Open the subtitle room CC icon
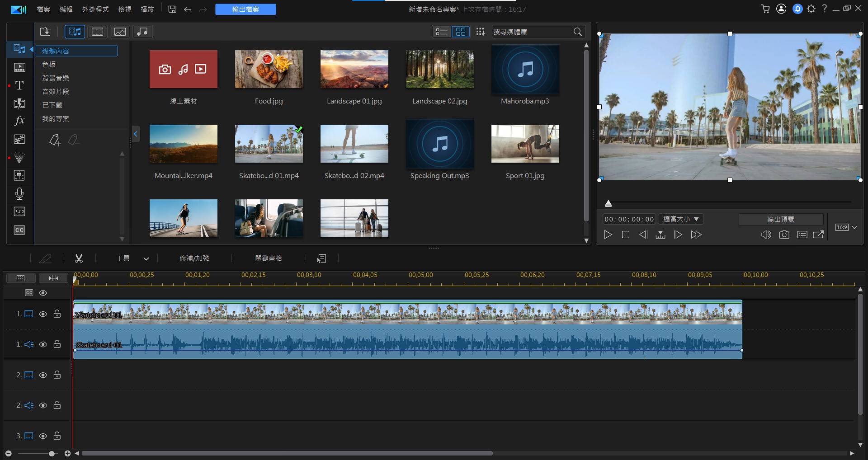 point(19,230)
